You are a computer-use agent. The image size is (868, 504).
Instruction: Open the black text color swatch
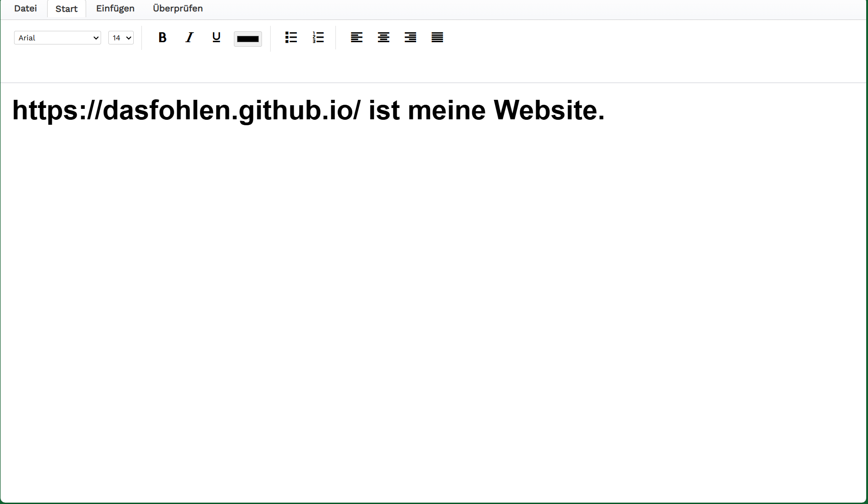(248, 39)
